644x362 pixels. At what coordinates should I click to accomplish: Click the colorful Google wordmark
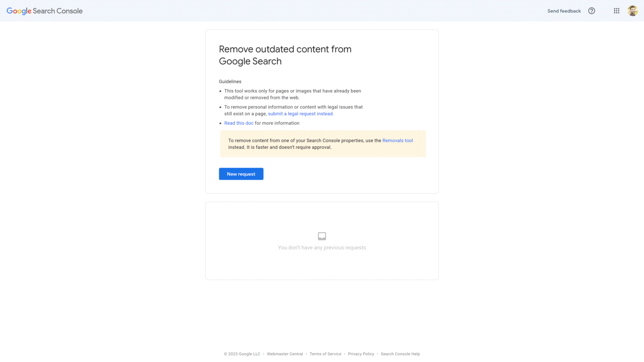pos(19,10)
